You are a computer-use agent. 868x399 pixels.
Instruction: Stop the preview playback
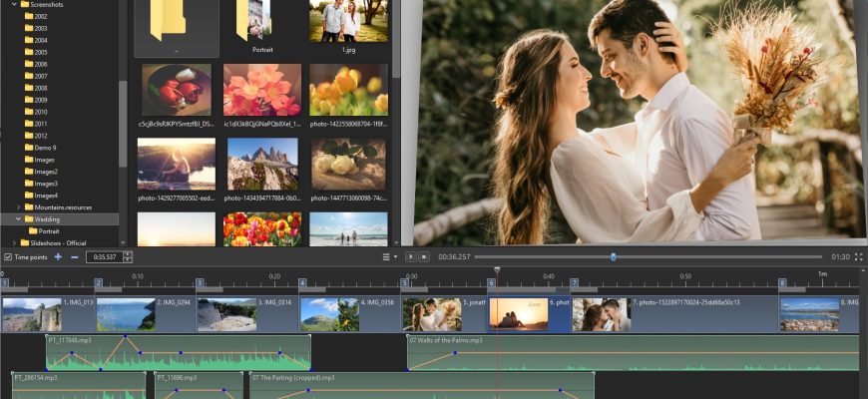tap(423, 256)
